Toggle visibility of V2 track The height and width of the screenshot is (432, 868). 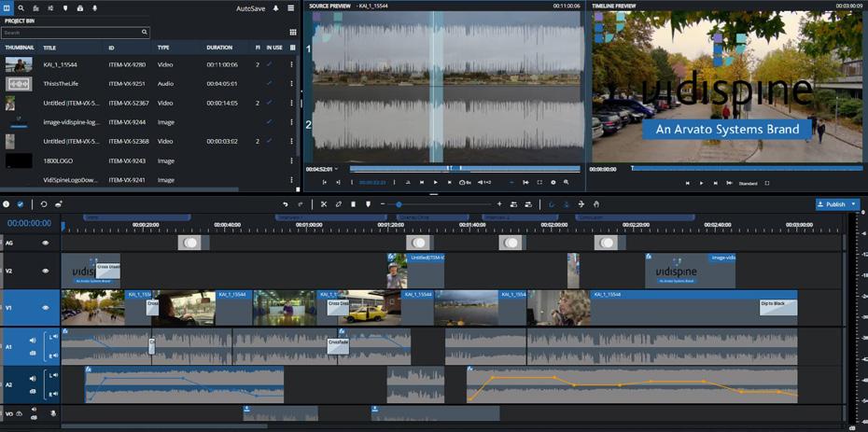(45, 271)
